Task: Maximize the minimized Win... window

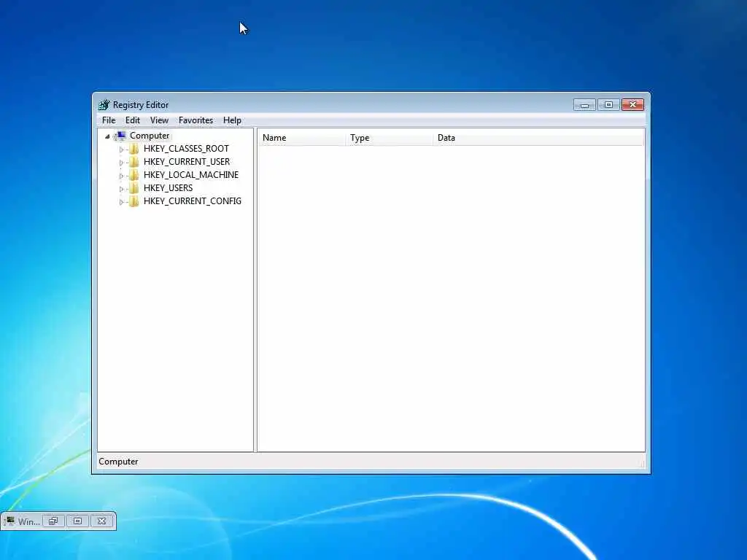Action: pyautogui.click(x=77, y=521)
